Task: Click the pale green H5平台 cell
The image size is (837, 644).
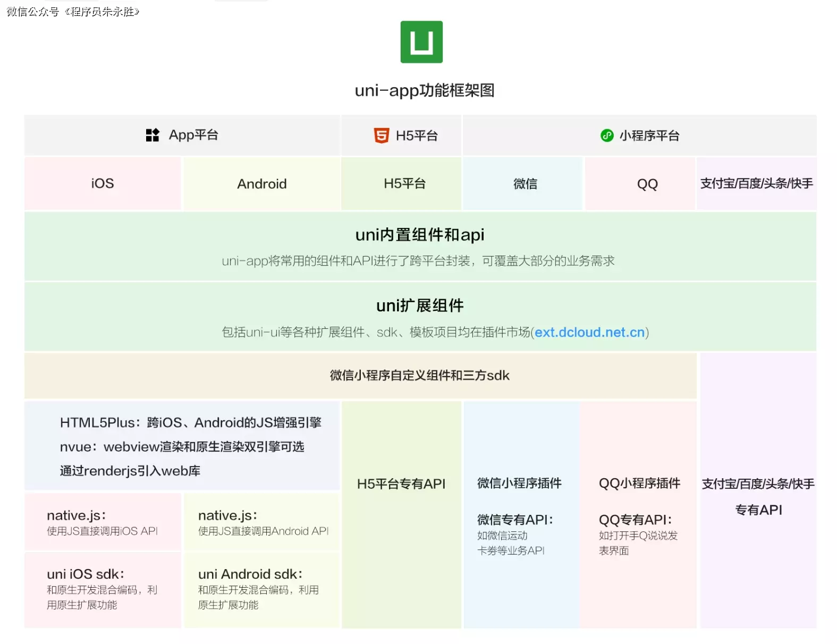Action: tap(404, 184)
